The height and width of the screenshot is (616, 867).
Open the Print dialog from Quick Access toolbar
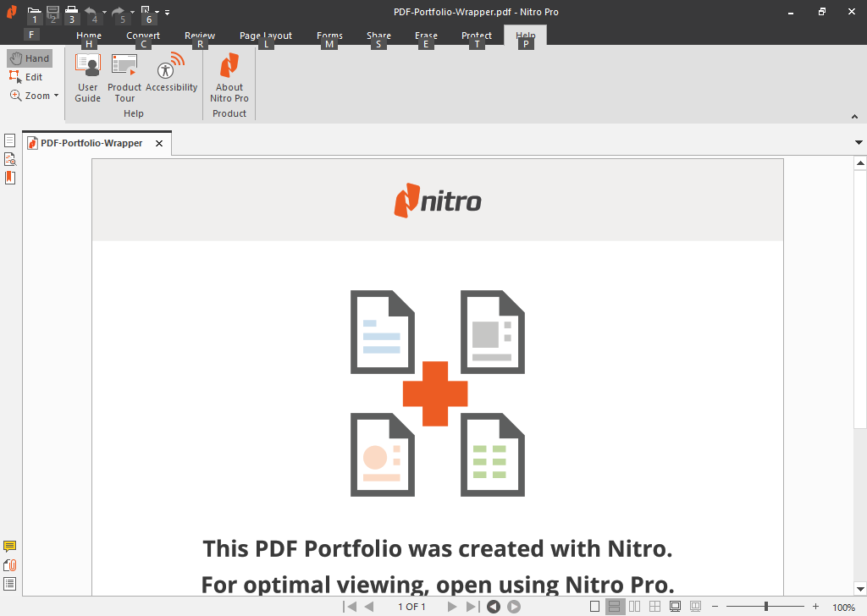72,12
